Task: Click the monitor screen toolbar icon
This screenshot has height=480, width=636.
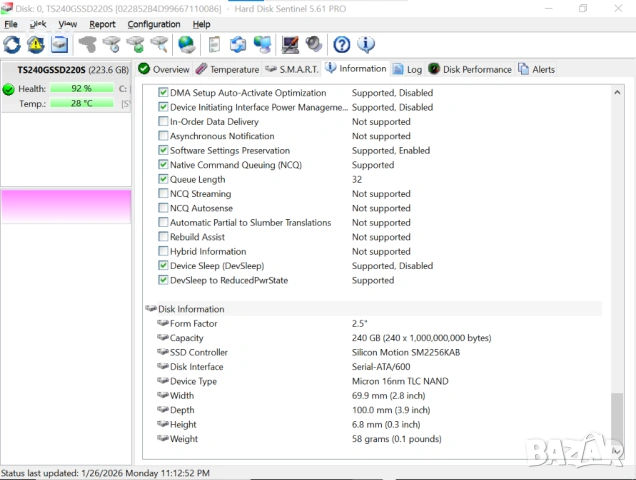Action: (x=290, y=44)
